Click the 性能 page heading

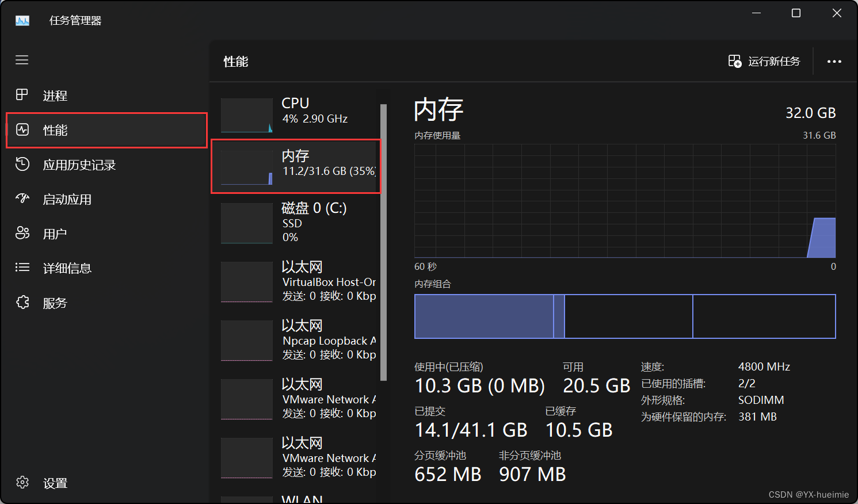click(x=236, y=62)
